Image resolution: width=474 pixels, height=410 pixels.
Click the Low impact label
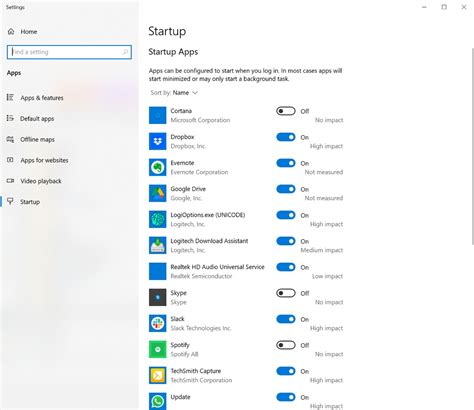327,276
